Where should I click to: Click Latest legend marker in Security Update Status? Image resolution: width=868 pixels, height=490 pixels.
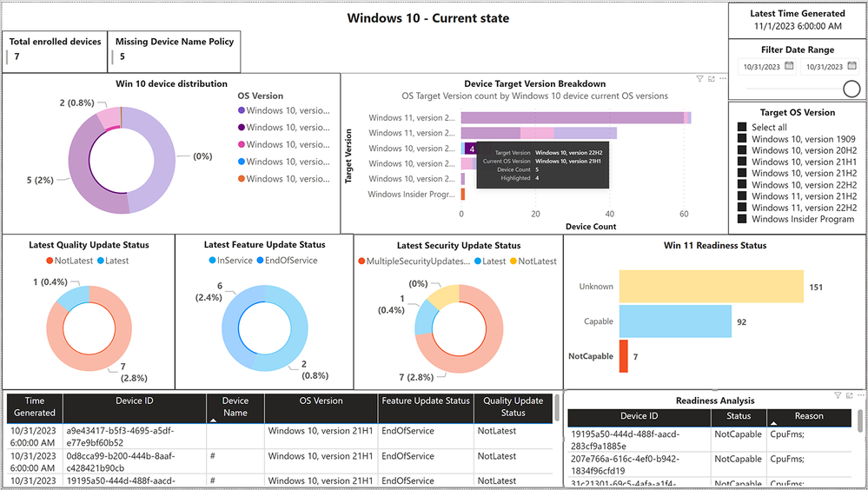tap(478, 262)
